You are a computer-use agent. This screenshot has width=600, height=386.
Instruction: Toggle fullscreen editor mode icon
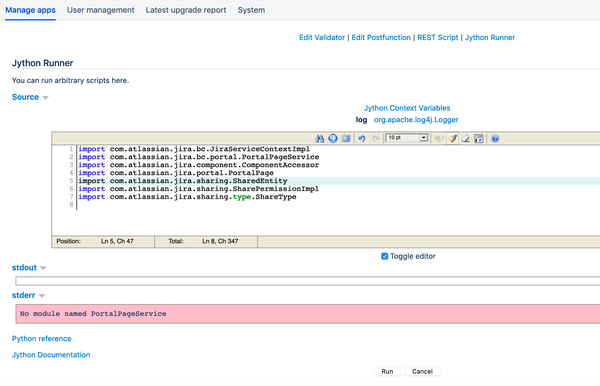coord(346,138)
